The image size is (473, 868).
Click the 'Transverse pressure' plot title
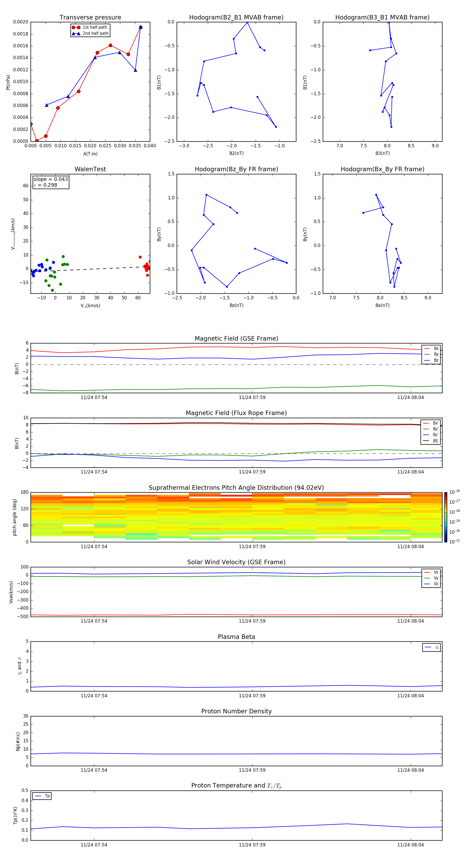pyautogui.click(x=90, y=18)
